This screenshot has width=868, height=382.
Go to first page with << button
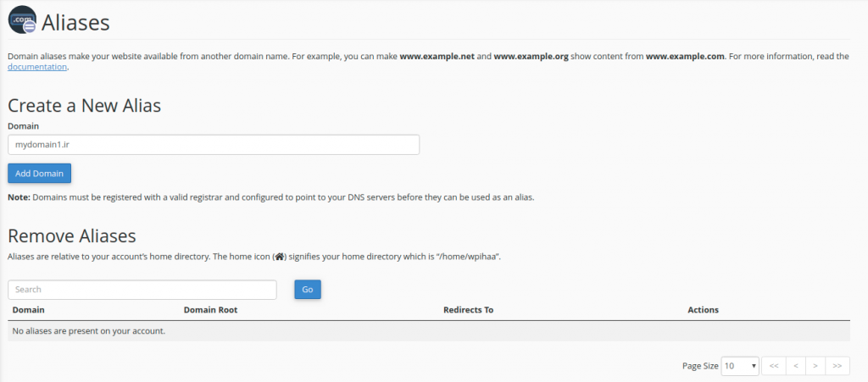click(x=774, y=366)
